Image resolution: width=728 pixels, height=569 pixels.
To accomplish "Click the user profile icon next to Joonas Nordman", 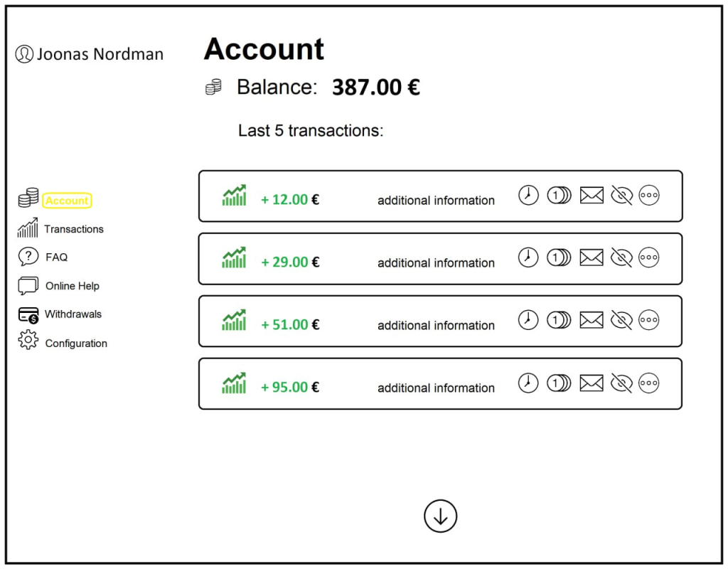I will [x=24, y=54].
